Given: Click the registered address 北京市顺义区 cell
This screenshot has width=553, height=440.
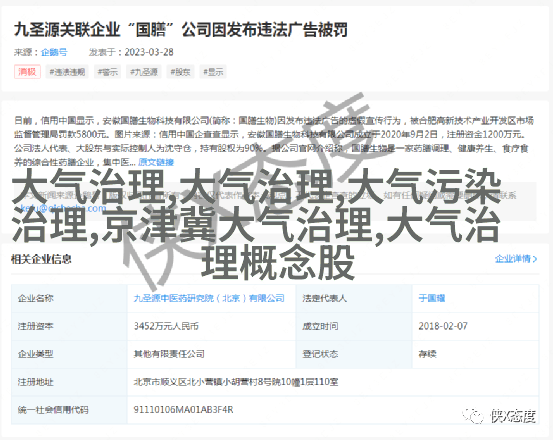Looking at the screenshot, I should 236,382.
